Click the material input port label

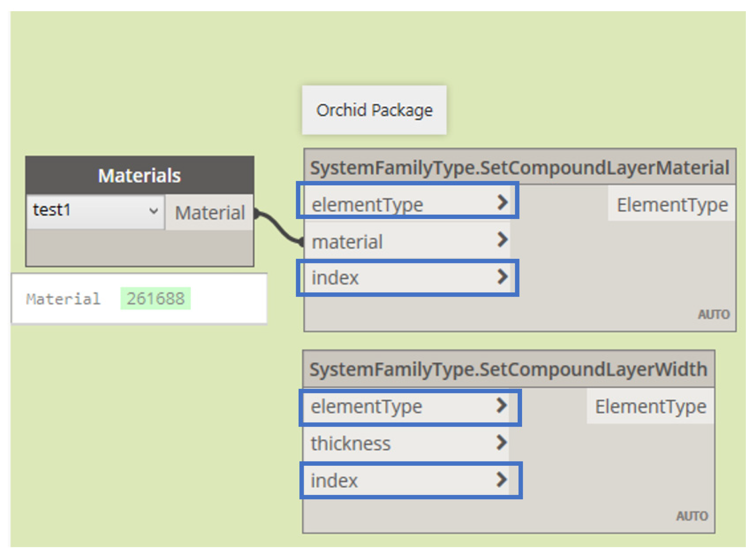tap(347, 242)
